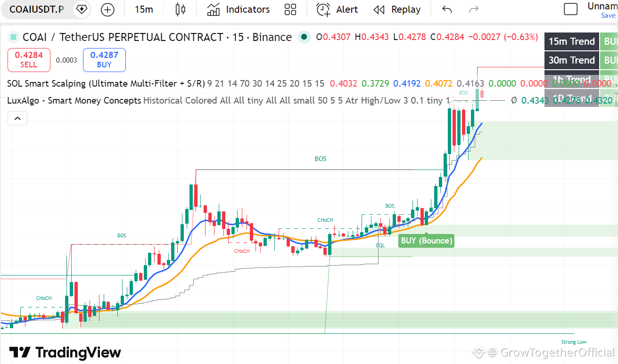The height and width of the screenshot is (364, 618).
Task: Click the red 0.4284 SELL button
Action: (29, 60)
